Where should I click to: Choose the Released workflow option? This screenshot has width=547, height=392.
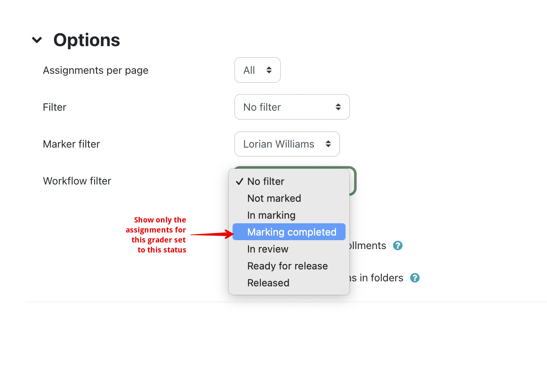[x=268, y=283]
